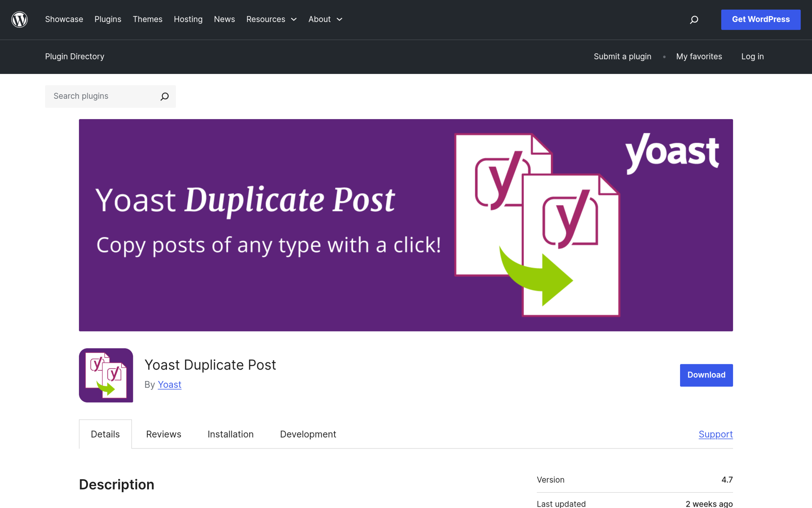This screenshot has height=508, width=812.
Task: Open the Showcase menu item
Action: 64,19
